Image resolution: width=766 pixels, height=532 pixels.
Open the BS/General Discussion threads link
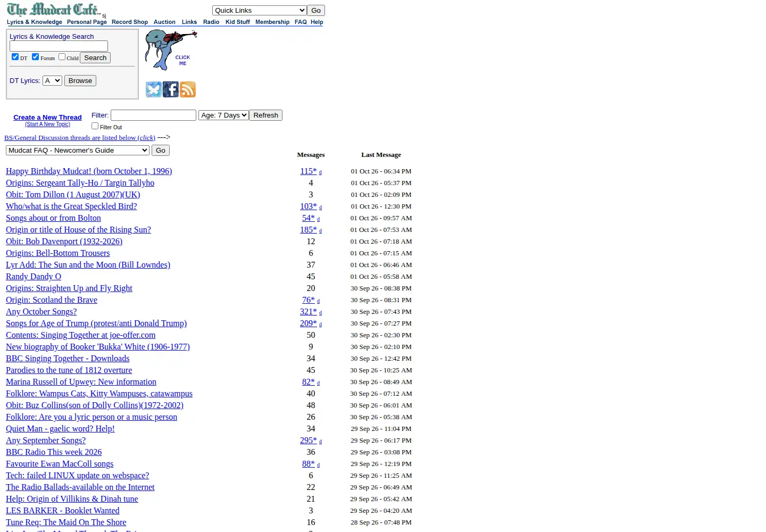pyautogui.click(x=80, y=138)
